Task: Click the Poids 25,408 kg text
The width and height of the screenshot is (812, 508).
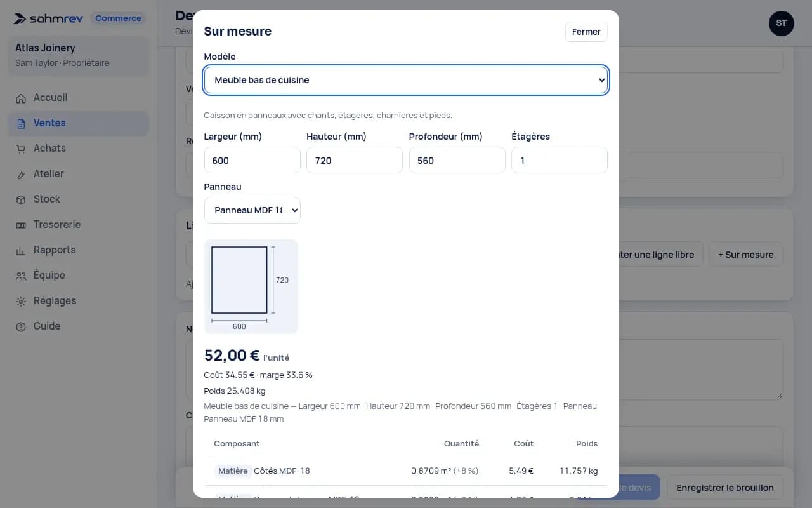Action: pos(235,391)
